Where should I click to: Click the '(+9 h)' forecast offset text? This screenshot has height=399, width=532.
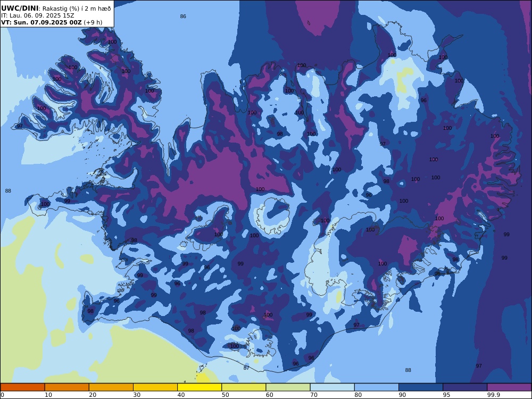click(x=93, y=22)
